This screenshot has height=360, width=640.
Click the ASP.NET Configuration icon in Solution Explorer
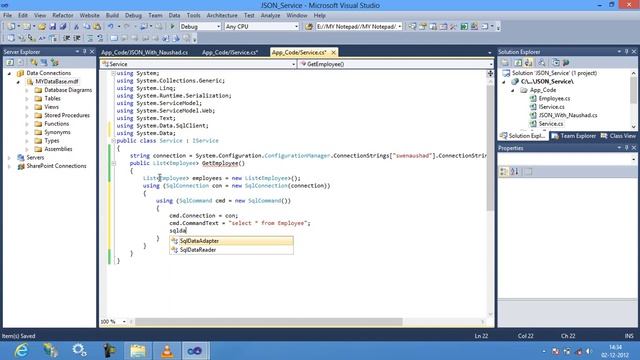566,62
